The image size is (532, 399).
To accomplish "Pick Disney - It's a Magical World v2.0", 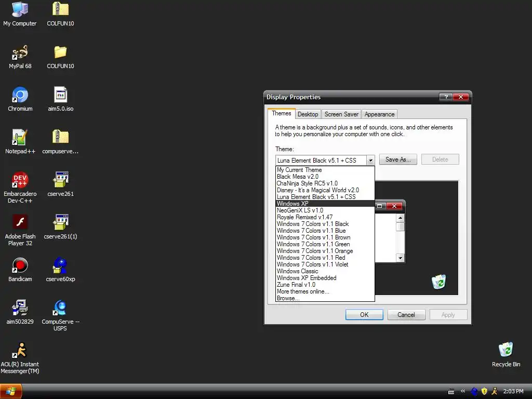I will [x=325, y=190].
